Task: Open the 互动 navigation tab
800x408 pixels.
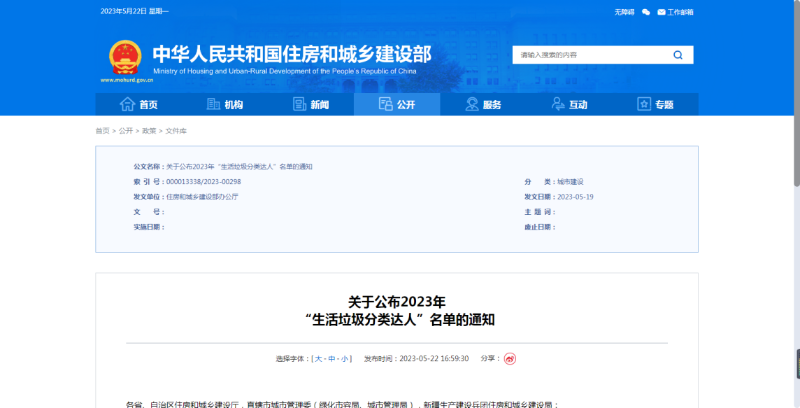Action: coord(569,105)
